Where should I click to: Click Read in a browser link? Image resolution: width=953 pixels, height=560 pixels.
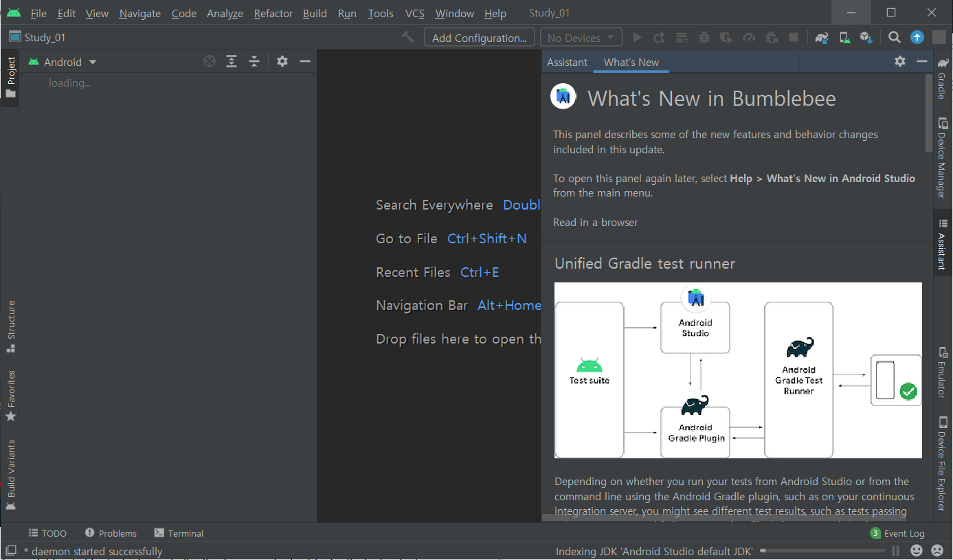click(596, 222)
